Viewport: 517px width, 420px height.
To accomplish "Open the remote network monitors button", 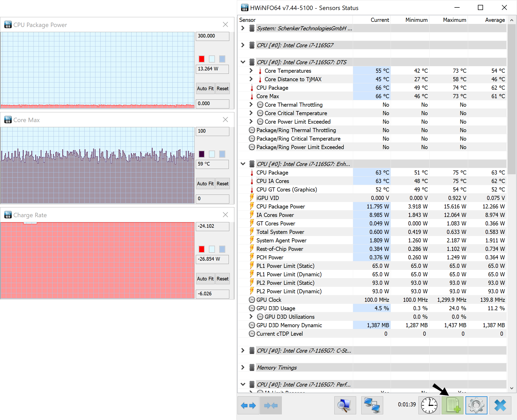I will (372, 405).
